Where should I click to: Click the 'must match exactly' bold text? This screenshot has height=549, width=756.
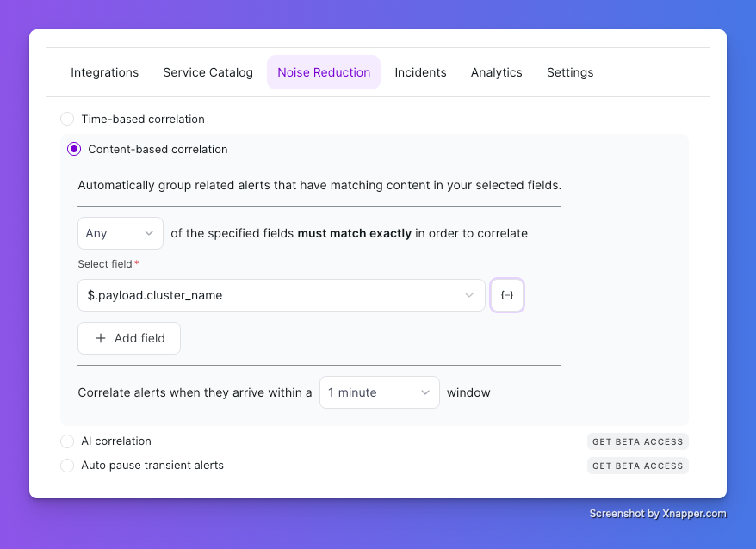pyautogui.click(x=355, y=233)
